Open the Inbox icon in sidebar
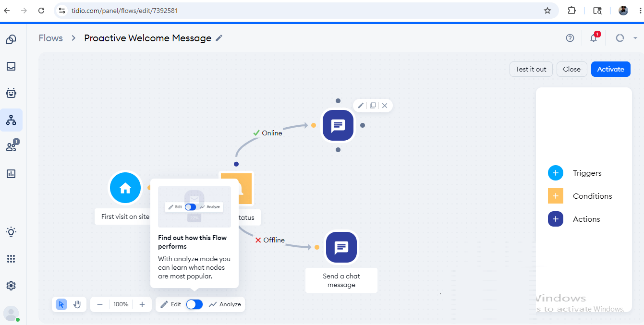Screen dimensions: 644x325 click(x=11, y=66)
